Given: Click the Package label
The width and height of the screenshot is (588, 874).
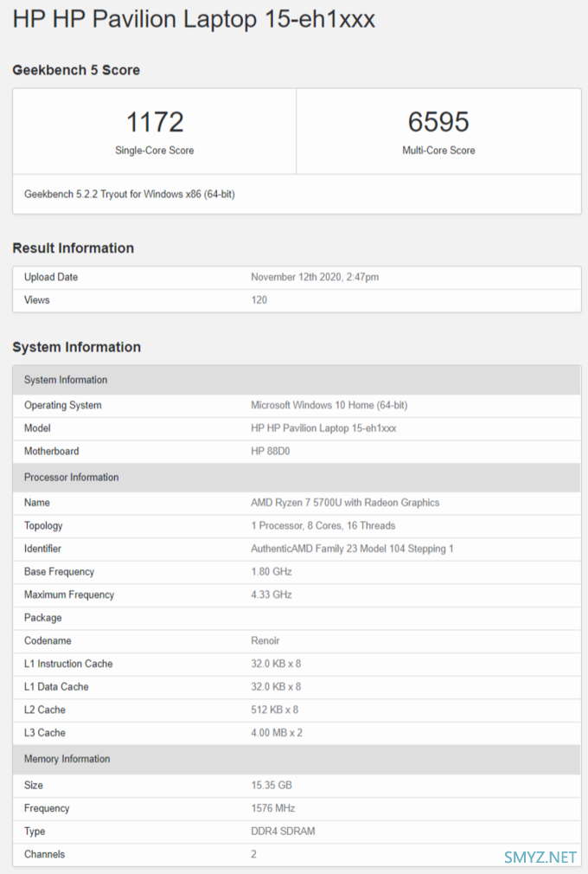Looking at the screenshot, I should pos(43,618).
